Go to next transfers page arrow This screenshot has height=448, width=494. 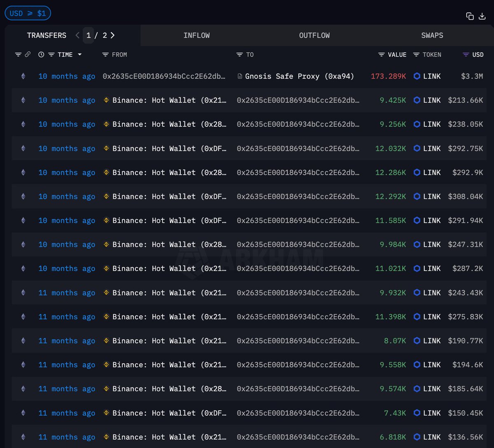point(112,35)
